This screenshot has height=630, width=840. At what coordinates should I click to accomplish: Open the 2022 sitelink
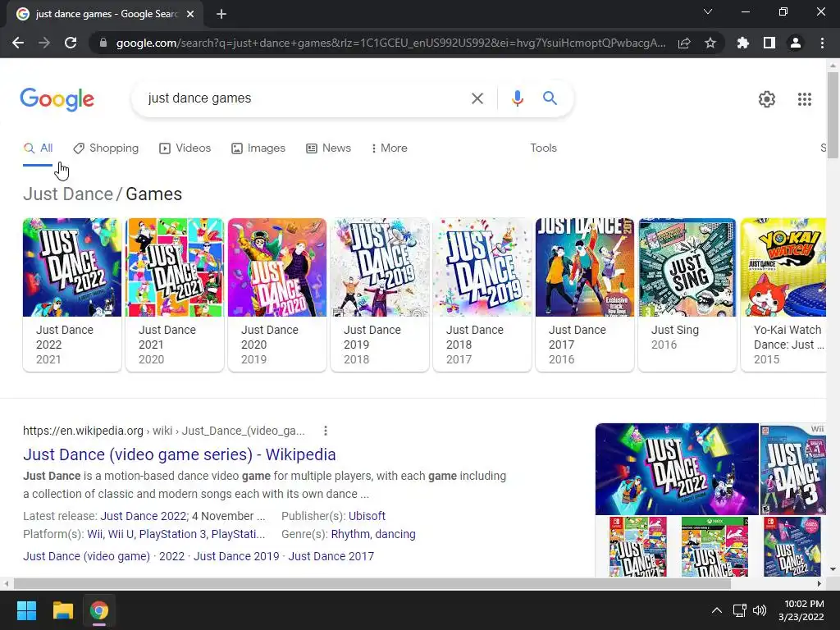pyautogui.click(x=171, y=556)
